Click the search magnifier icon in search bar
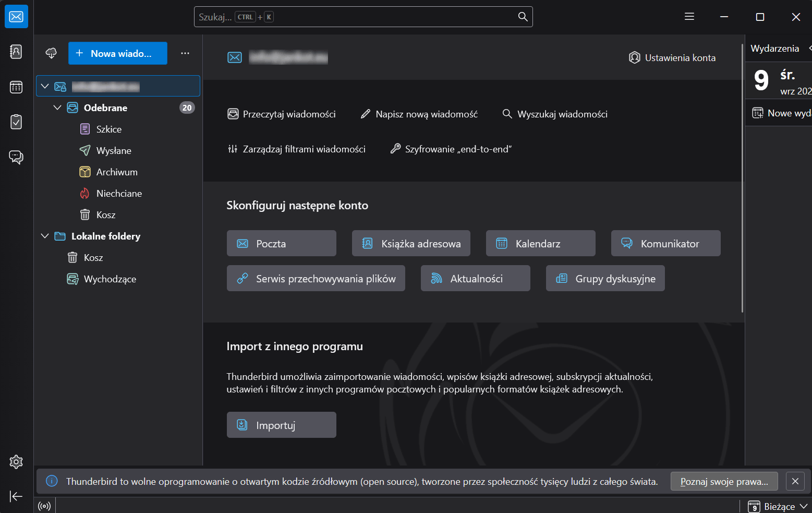Image resolution: width=812 pixels, height=513 pixels. point(523,17)
